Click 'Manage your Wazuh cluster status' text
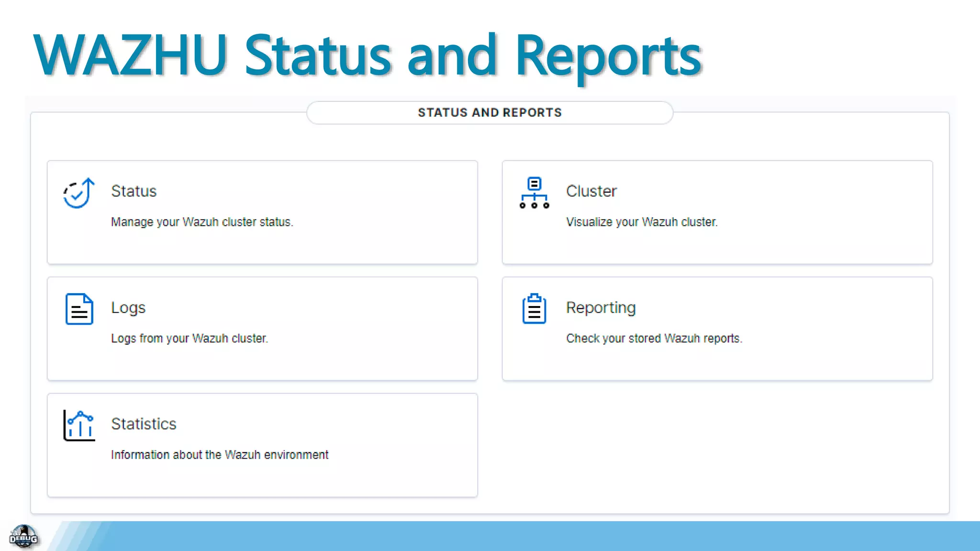 coord(201,222)
